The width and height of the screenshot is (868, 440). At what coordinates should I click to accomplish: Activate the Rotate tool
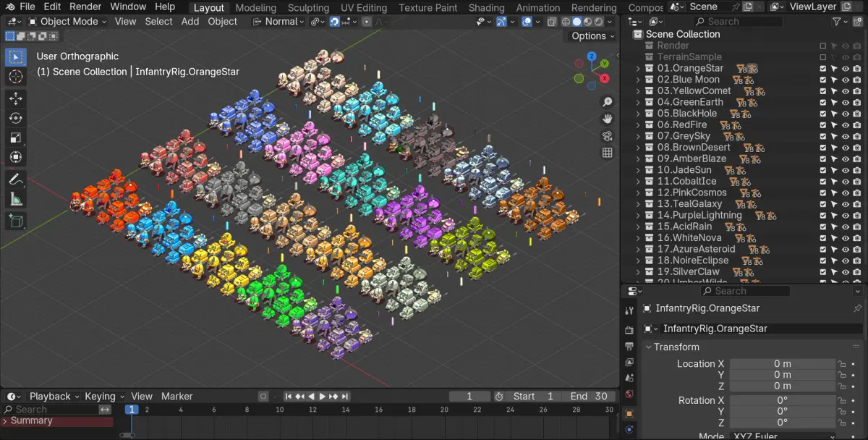coord(16,118)
